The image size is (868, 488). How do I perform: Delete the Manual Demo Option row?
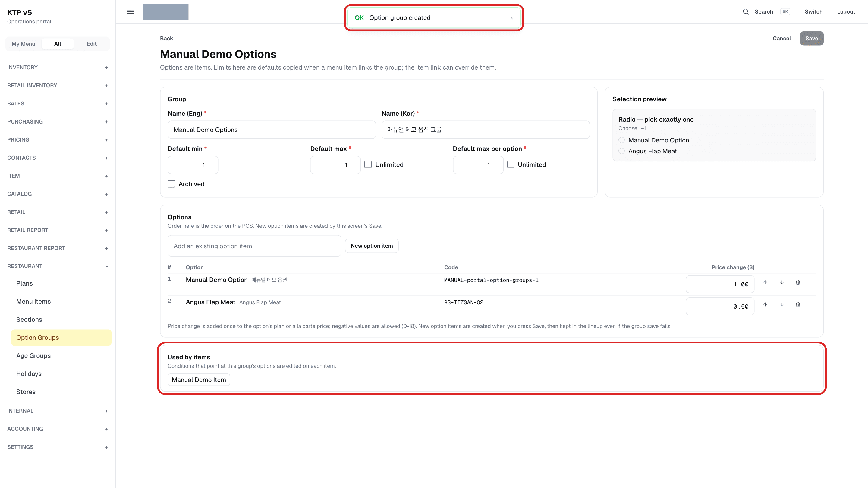click(x=797, y=283)
